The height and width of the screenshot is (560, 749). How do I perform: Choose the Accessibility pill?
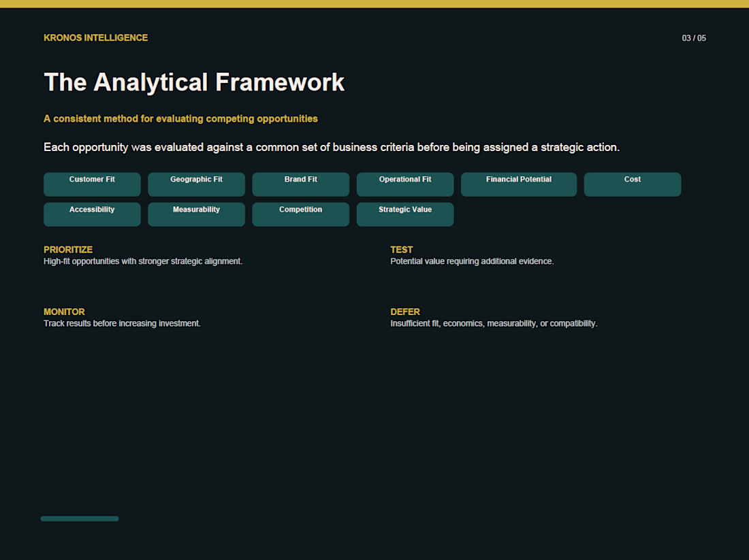coord(92,214)
